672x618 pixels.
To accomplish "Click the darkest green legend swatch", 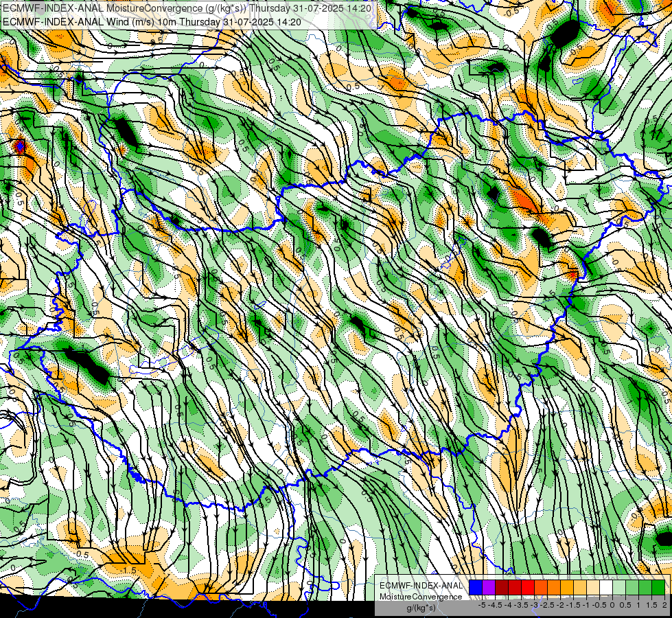I will (x=658, y=587).
